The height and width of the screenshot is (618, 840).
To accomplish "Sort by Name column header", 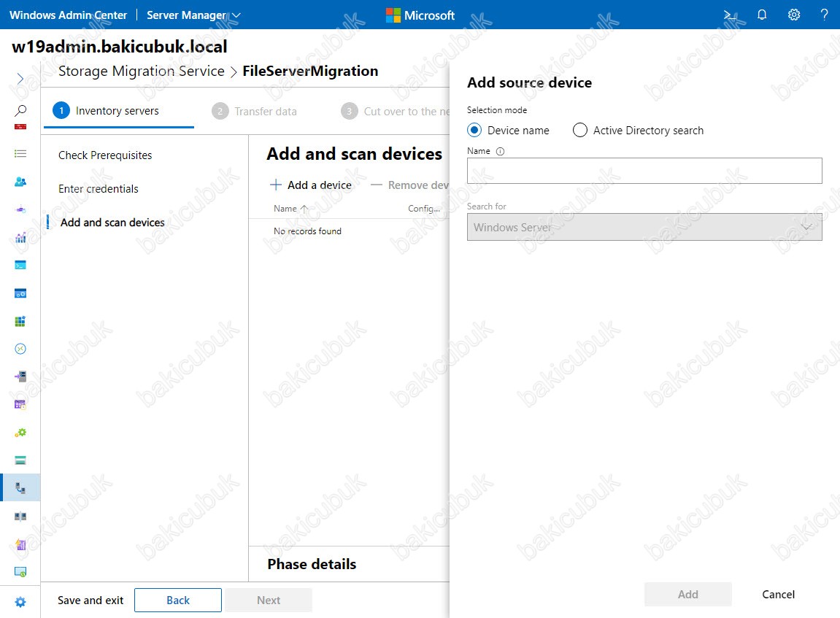I will point(290,209).
